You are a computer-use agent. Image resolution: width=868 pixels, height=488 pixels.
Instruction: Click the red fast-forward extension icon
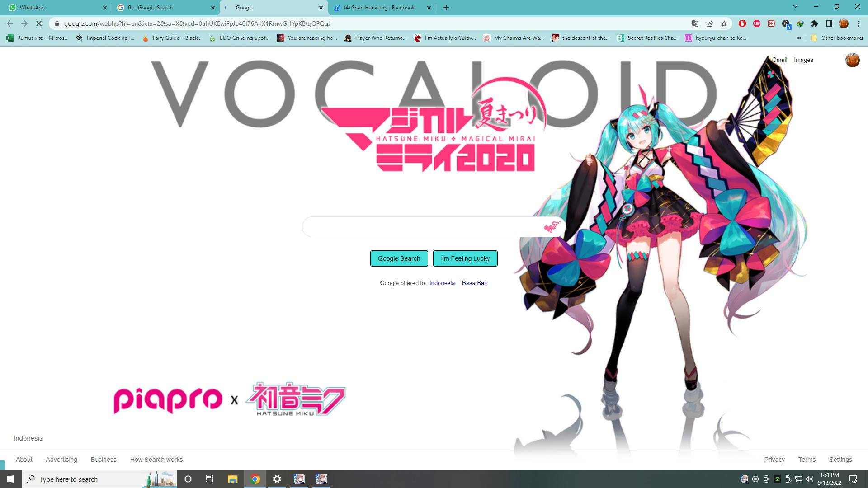[771, 23]
